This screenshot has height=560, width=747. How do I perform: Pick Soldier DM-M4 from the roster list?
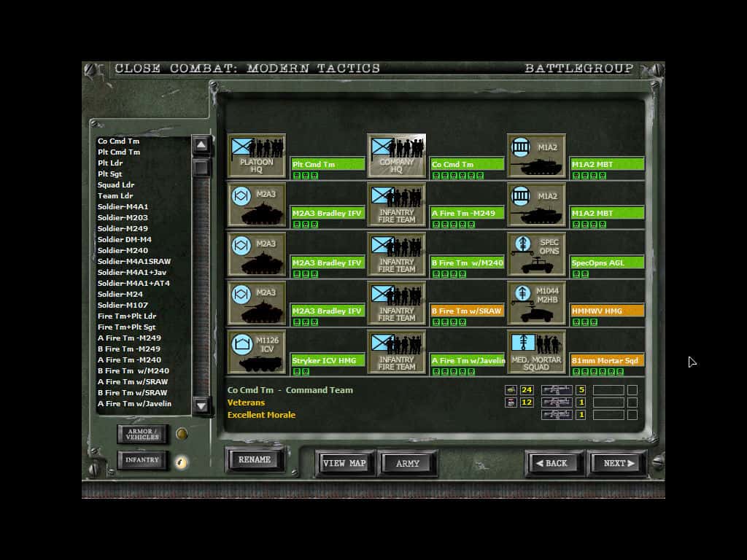pyautogui.click(x=124, y=239)
